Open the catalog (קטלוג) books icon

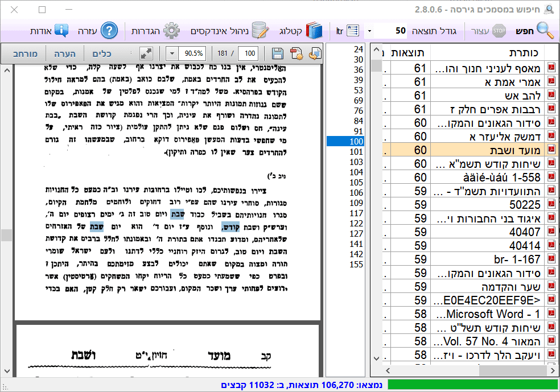click(x=314, y=30)
